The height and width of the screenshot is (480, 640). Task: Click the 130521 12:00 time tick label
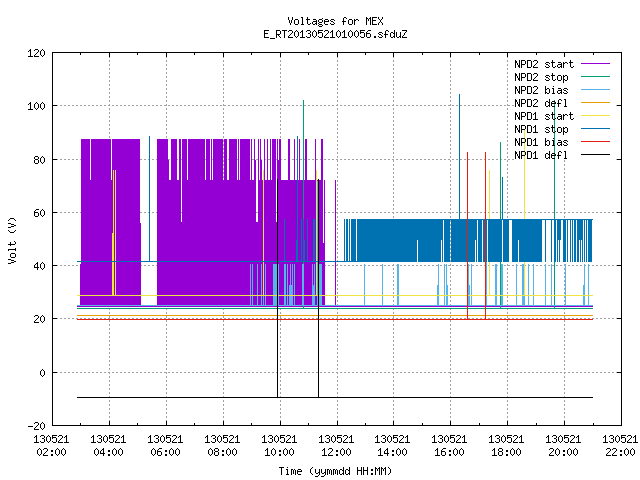(336, 446)
